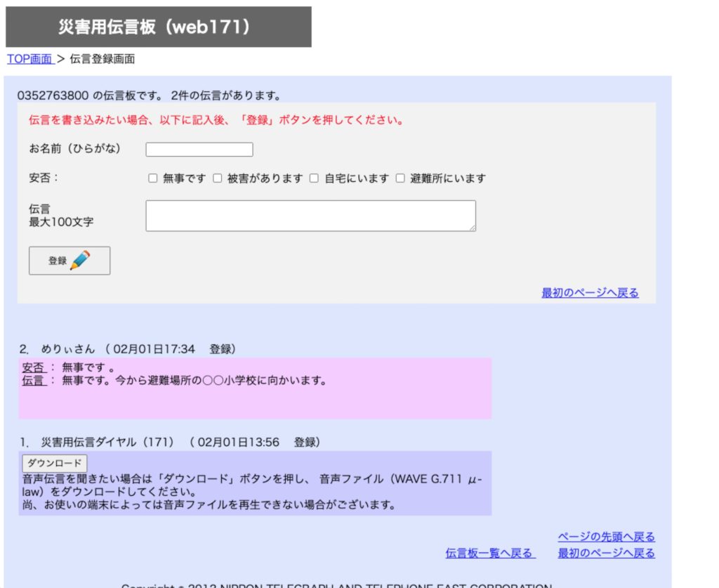
Task: Click the resize grip of the 伝言 textarea
Action: click(x=473, y=228)
